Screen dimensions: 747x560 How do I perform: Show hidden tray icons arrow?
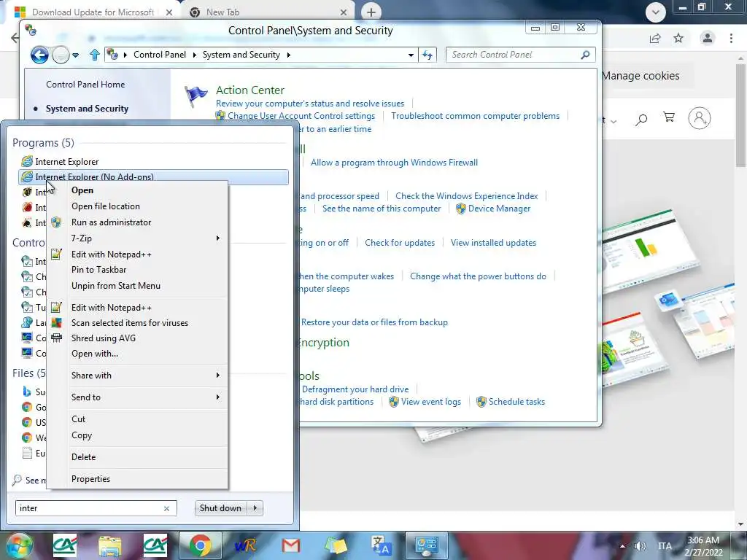pyautogui.click(x=622, y=546)
